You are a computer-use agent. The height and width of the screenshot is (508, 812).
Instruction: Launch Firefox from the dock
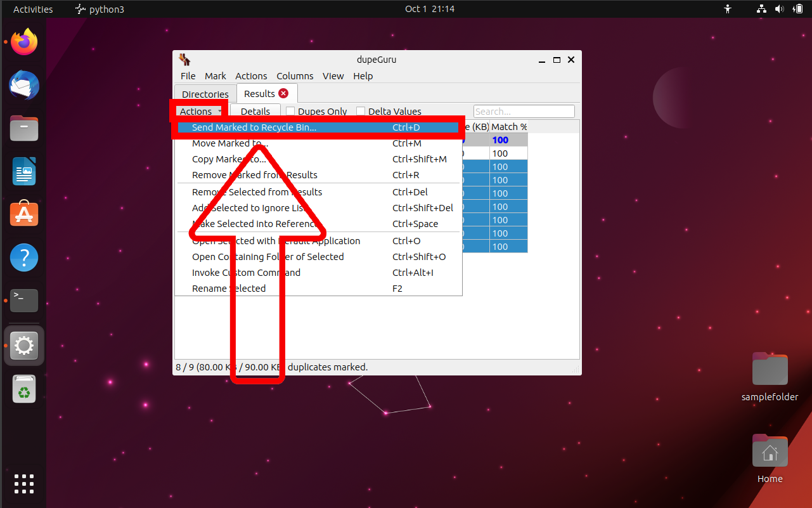(x=23, y=42)
